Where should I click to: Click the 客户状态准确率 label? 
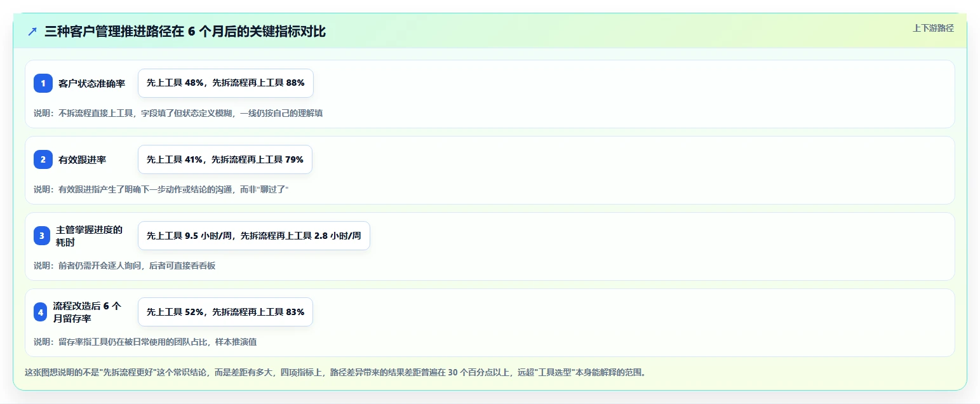pos(92,83)
